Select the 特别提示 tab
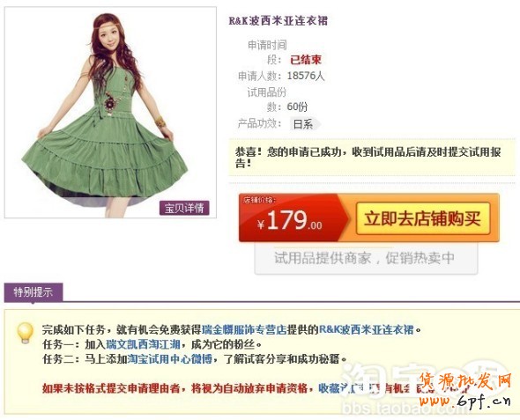520x420 pixels. tap(33, 292)
